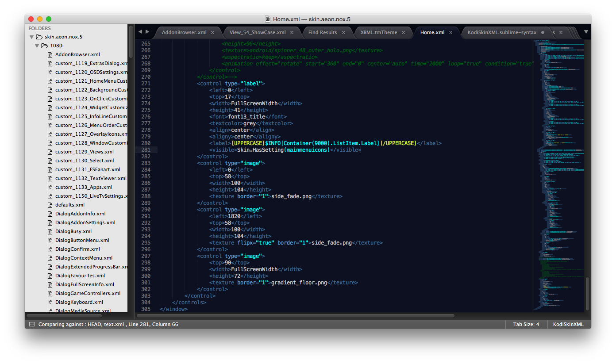616x364 pixels.
Task: Click line number 281 in gutter
Action: tap(146, 150)
